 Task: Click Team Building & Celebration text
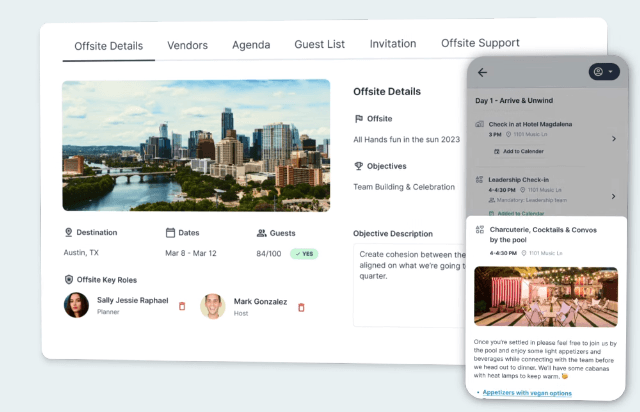[x=404, y=187]
